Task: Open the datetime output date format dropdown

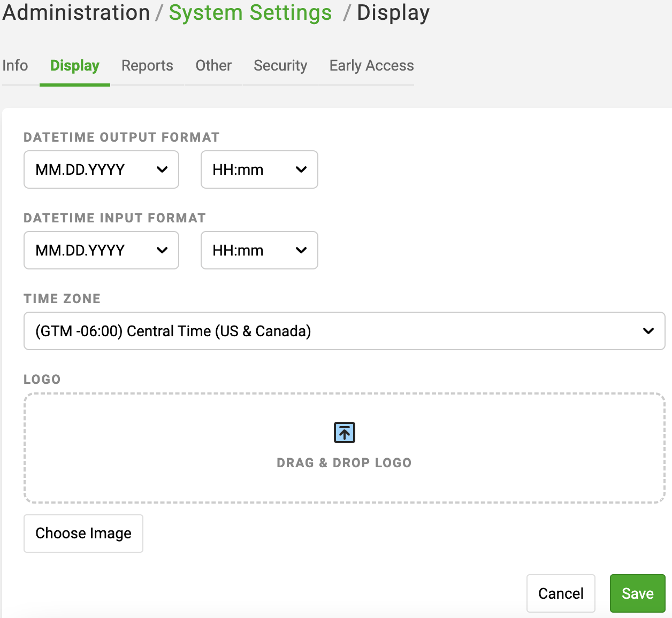Action: 101,169
